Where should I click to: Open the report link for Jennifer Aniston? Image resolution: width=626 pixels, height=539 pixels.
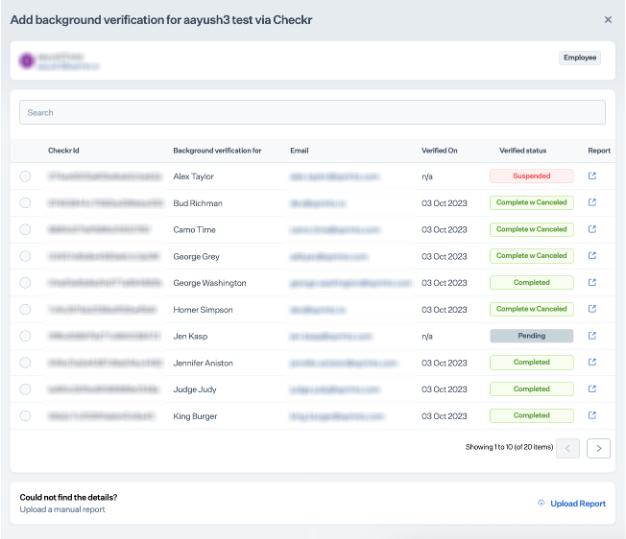[x=592, y=362]
